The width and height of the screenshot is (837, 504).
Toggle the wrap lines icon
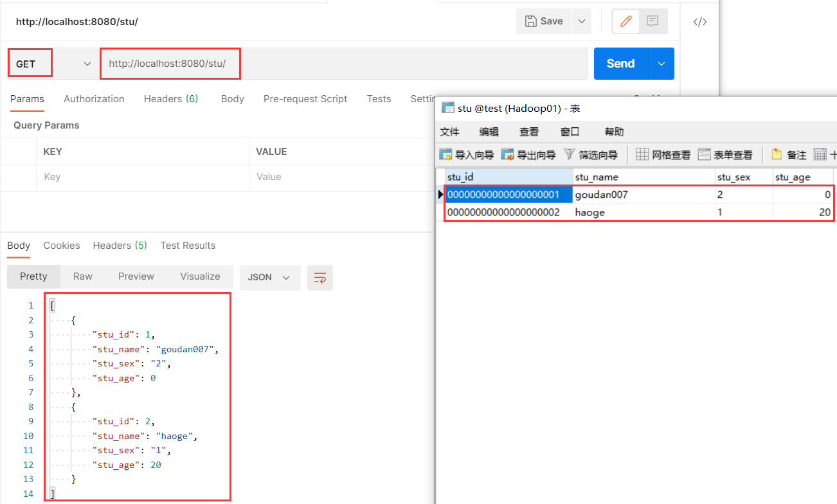[320, 277]
